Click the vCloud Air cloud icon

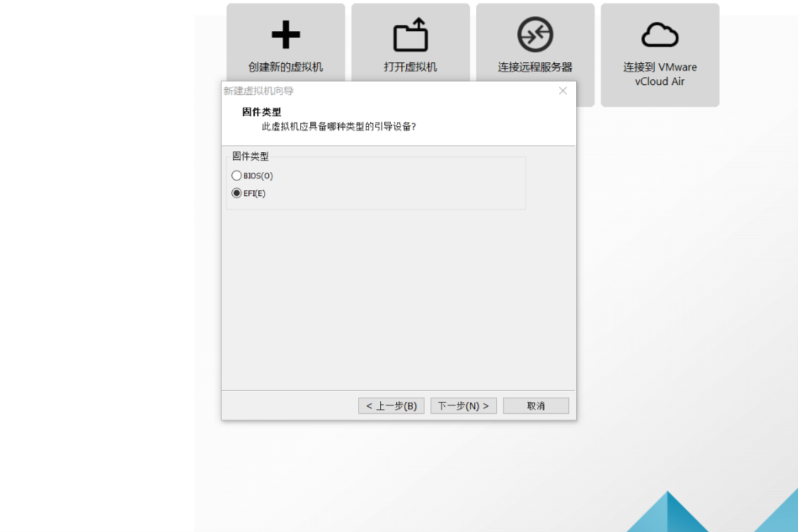[x=659, y=35]
